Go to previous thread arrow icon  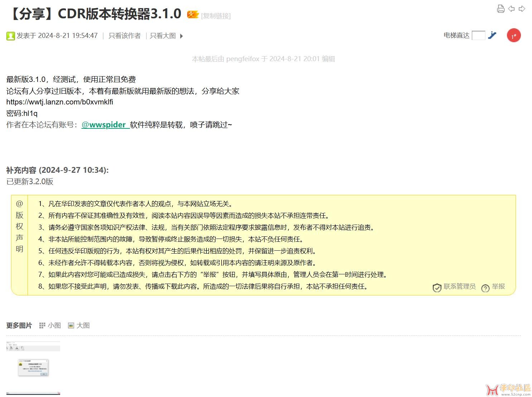pos(512,9)
